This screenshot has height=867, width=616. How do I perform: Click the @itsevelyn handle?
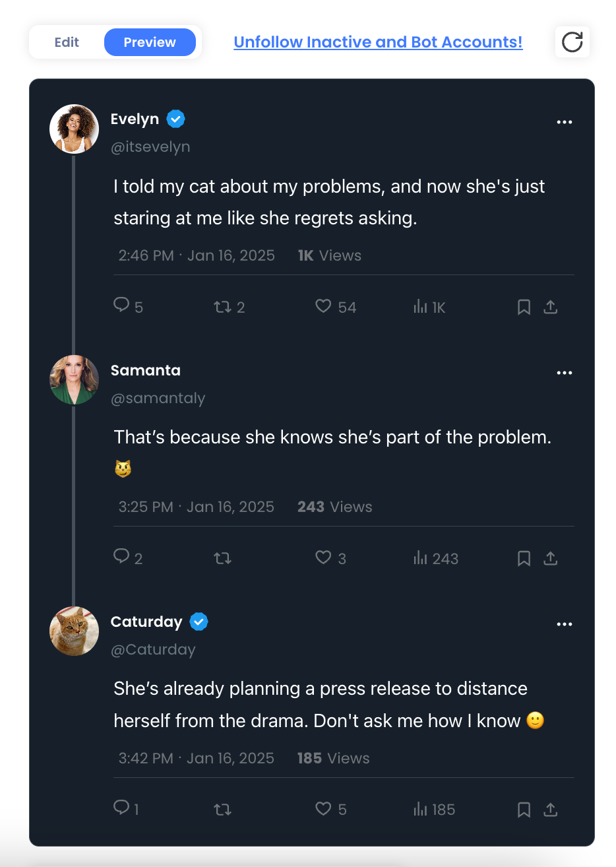[x=150, y=147]
